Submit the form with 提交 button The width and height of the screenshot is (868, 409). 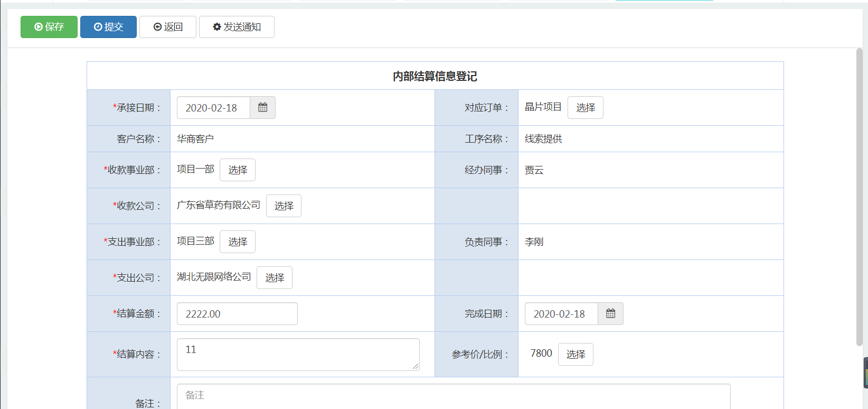tap(108, 27)
